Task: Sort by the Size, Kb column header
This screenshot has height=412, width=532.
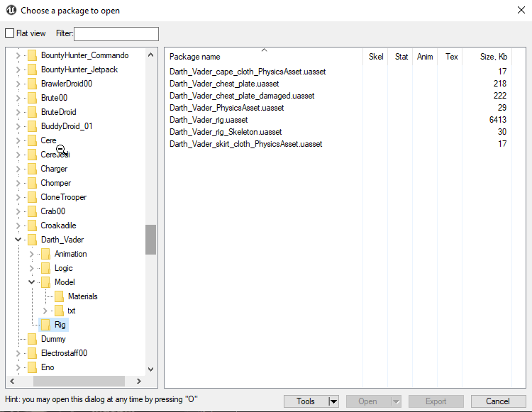Action: click(x=492, y=57)
